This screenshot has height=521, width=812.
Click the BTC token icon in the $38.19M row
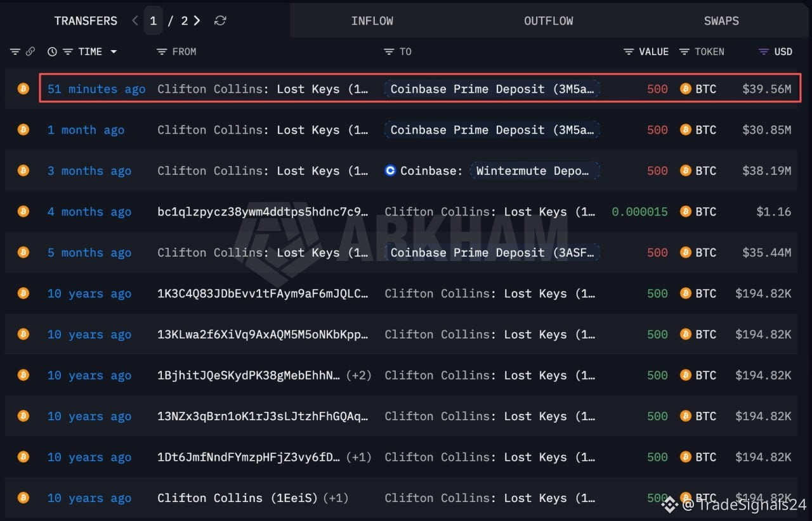pos(686,170)
